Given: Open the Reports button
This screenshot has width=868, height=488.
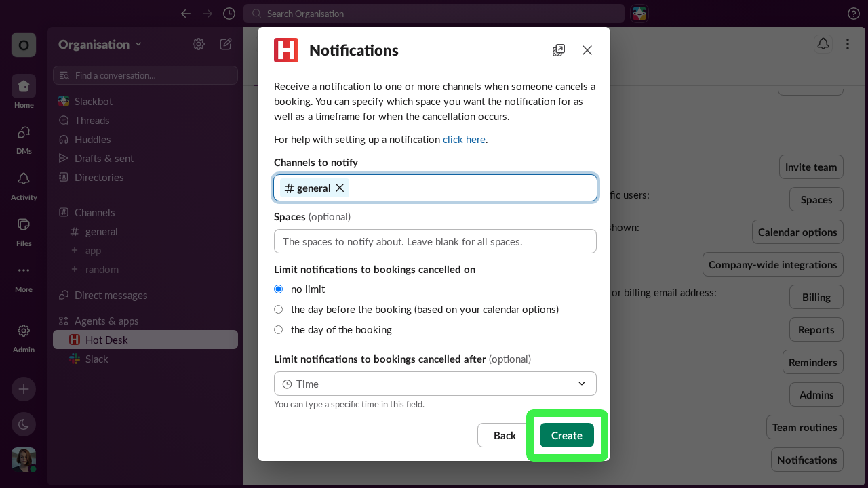Looking at the screenshot, I should (816, 329).
